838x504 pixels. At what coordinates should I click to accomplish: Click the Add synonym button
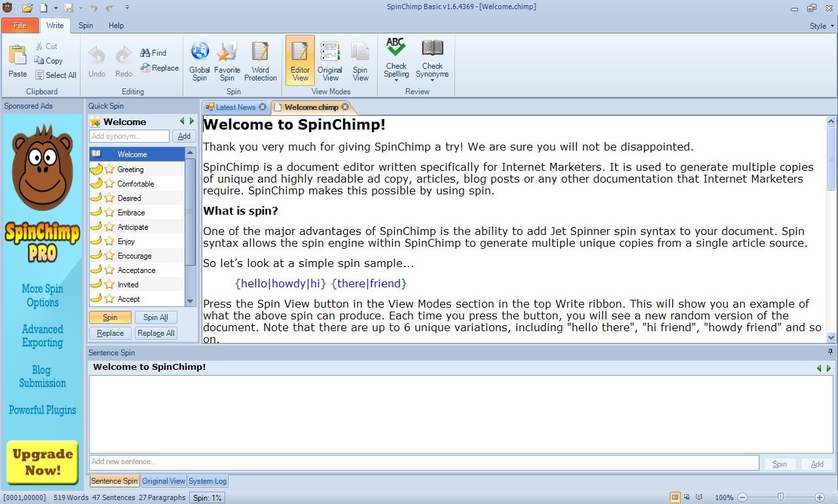tap(184, 136)
